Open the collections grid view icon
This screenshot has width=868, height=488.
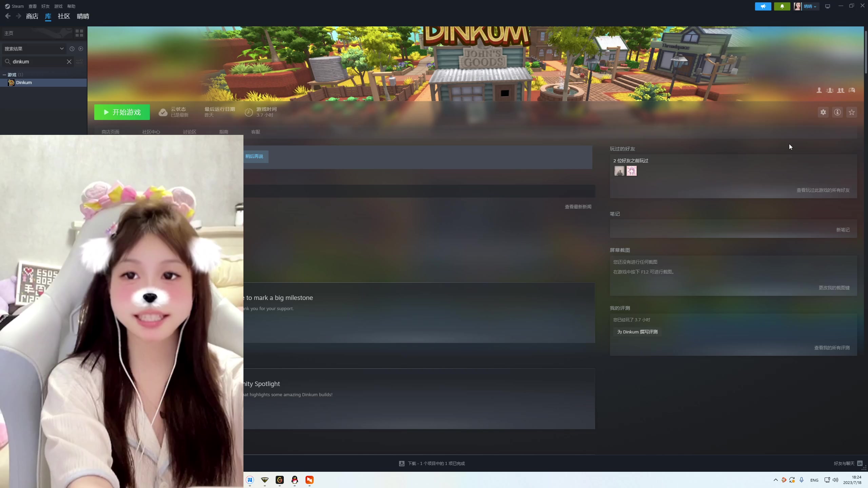coord(79,33)
